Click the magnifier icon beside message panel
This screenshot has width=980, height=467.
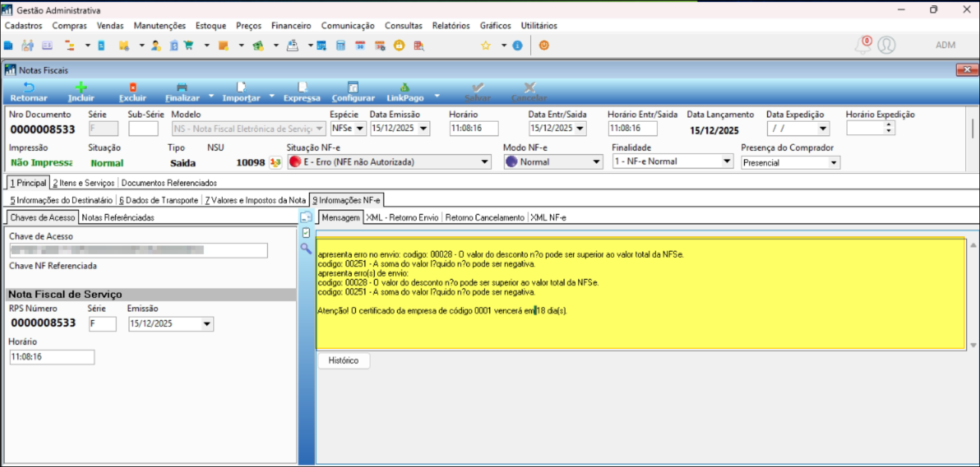pos(306,249)
